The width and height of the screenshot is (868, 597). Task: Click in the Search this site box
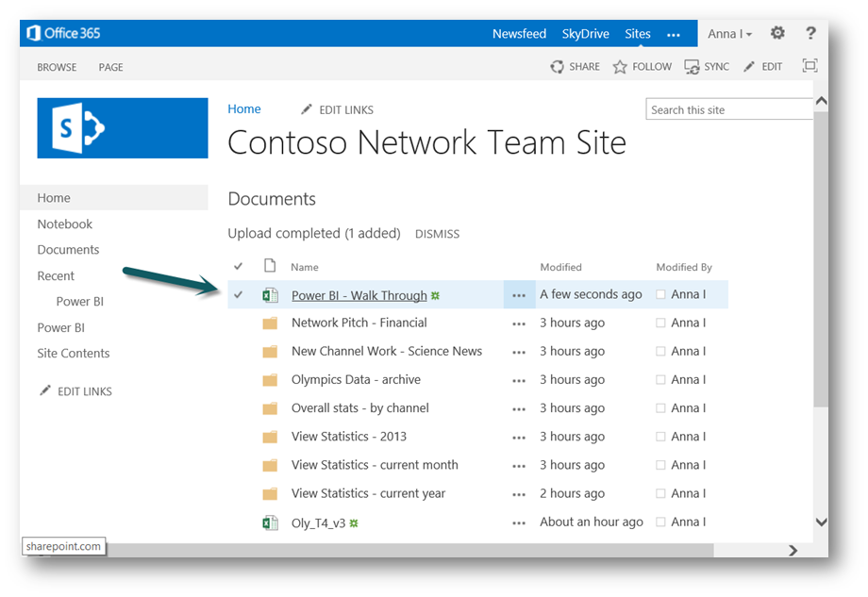pos(728,109)
